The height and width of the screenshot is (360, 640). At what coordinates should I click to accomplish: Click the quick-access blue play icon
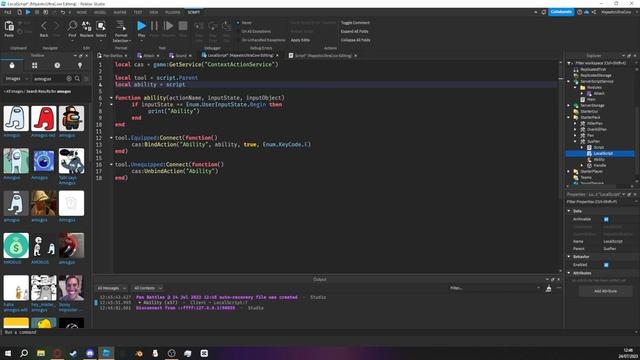click(28, 12)
